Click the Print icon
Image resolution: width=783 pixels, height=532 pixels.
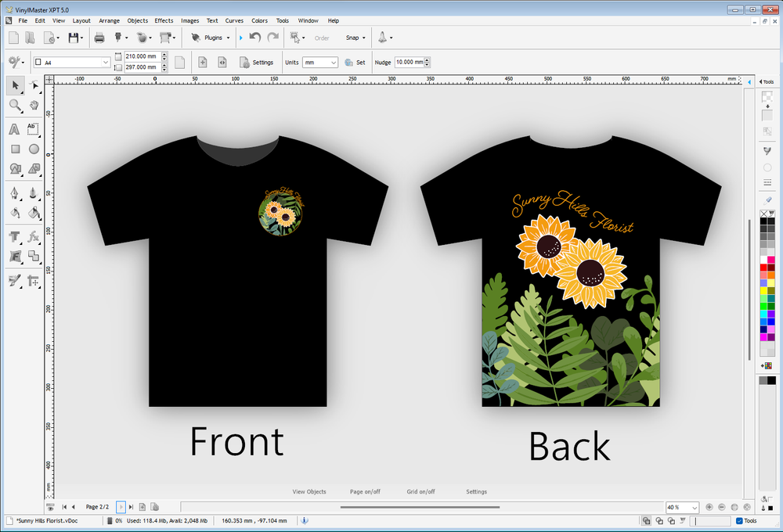[x=99, y=37]
